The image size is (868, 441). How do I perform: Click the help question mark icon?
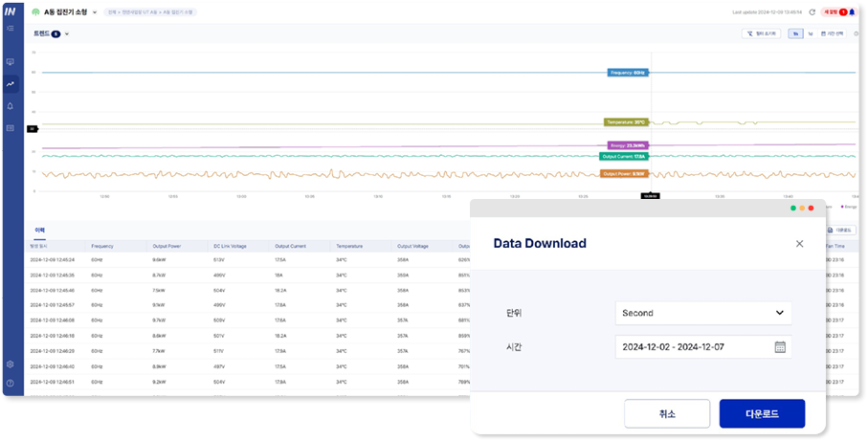pyautogui.click(x=10, y=383)
